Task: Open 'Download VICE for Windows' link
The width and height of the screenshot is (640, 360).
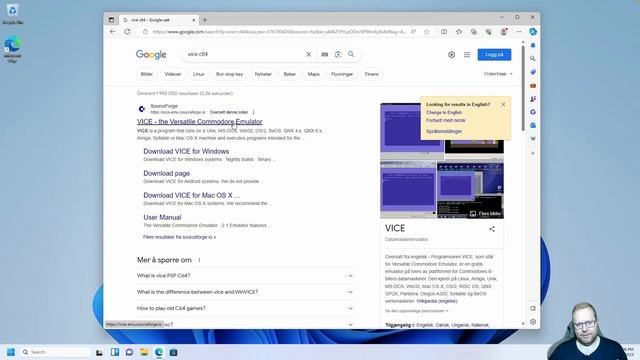Action: point(186,151)
